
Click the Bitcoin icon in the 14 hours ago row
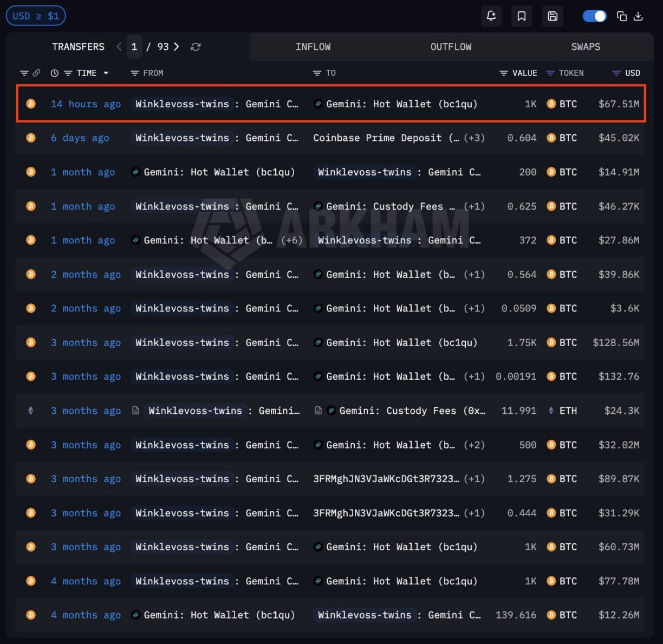click(31, 104)
